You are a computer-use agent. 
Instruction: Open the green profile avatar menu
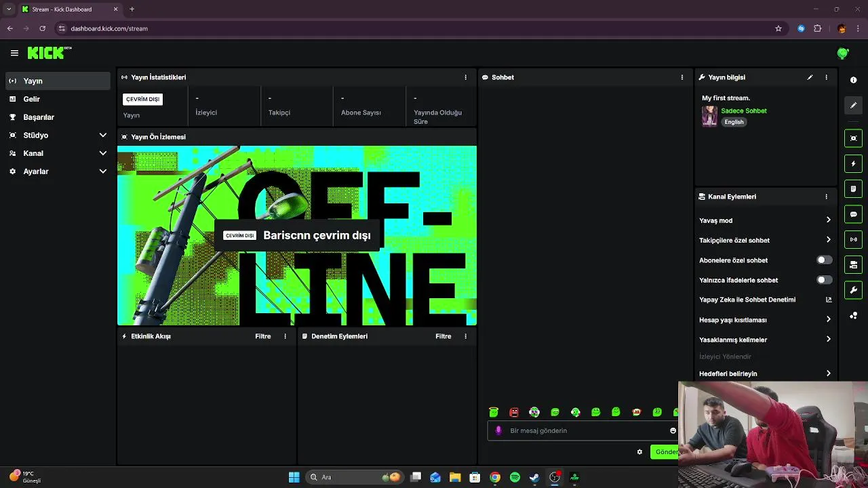843,53
